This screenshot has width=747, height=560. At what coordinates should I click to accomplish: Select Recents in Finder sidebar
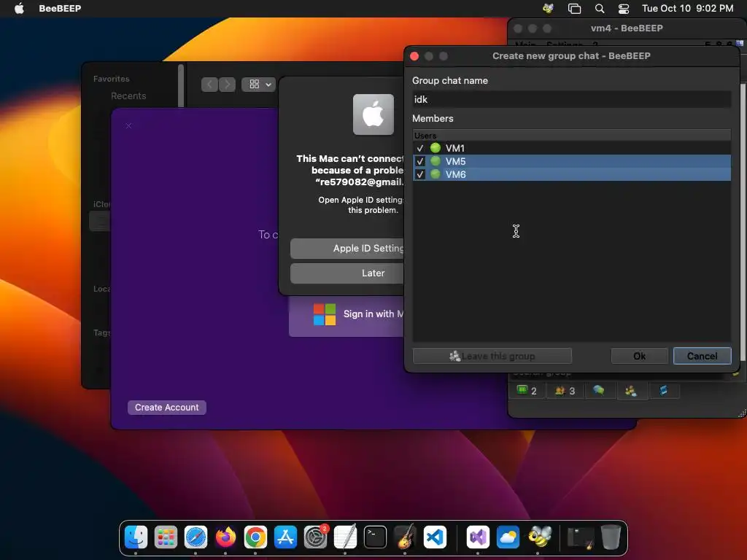[128, 96]
